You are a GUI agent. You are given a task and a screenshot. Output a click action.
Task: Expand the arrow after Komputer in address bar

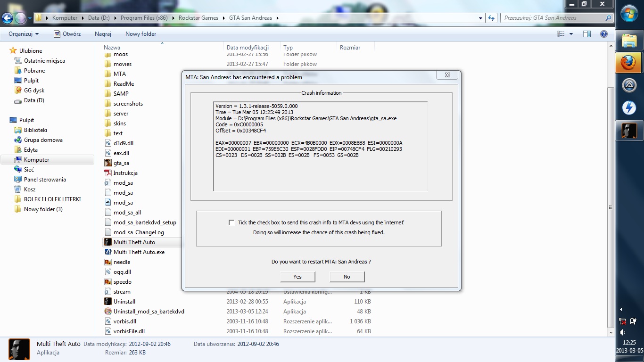click(82, 18)
